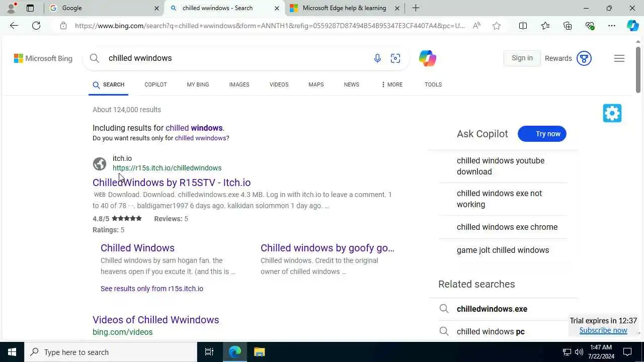Click See results only from r15s.itch.io
The height and width of the screenshot is (362, 644).
click(x=152, y=289)
